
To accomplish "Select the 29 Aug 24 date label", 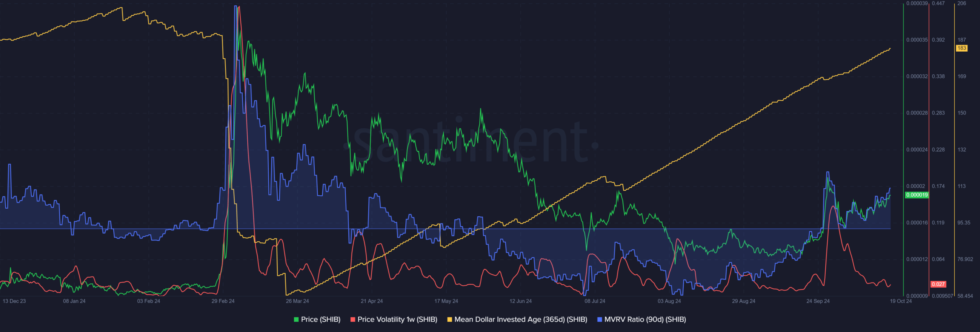I will (743, 301).
